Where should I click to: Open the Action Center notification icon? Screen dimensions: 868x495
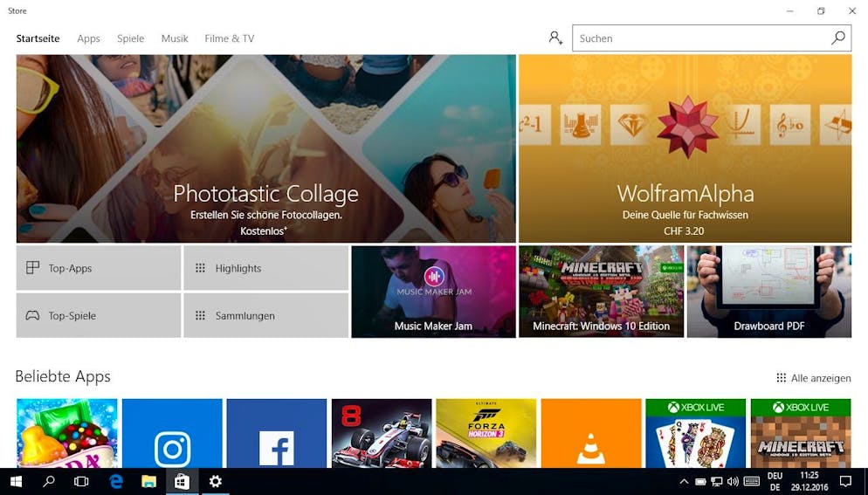(845, 482)
